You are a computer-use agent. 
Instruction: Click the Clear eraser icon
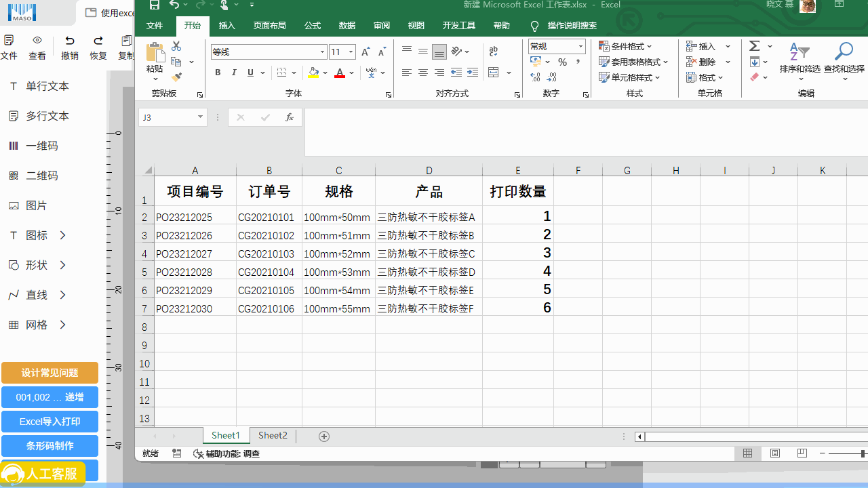coord(755,77)
